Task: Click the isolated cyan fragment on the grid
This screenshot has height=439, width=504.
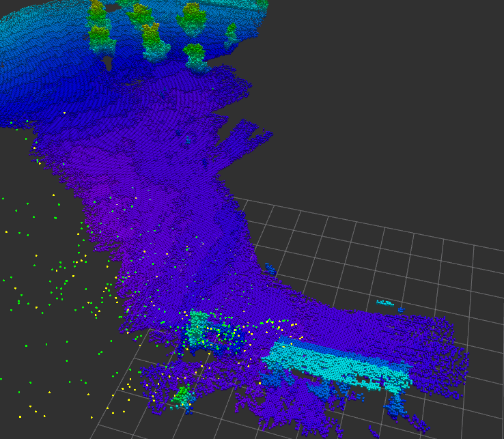Action: pos(385,302)
